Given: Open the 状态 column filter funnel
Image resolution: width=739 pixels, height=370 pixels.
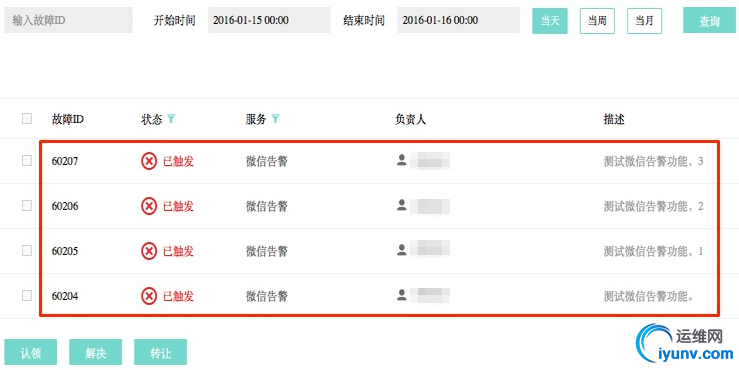Looking at the screenshot, I should 171,119.
